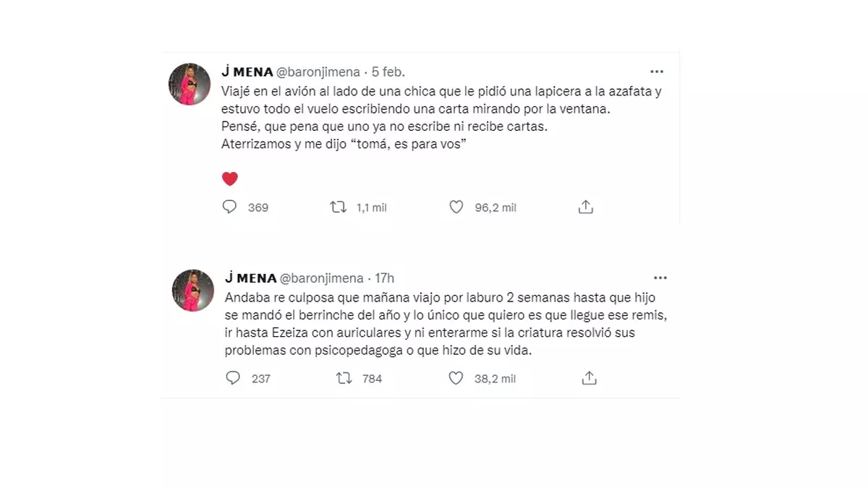
Task: Like the tweet with 38,2 mil likes
Action: point(456,378)
